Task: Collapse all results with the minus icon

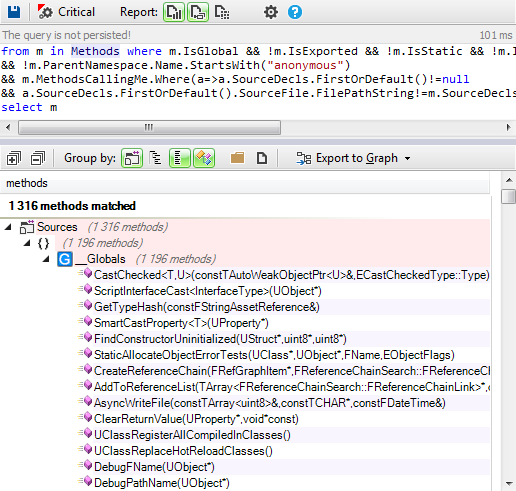Action: point(38,158)
